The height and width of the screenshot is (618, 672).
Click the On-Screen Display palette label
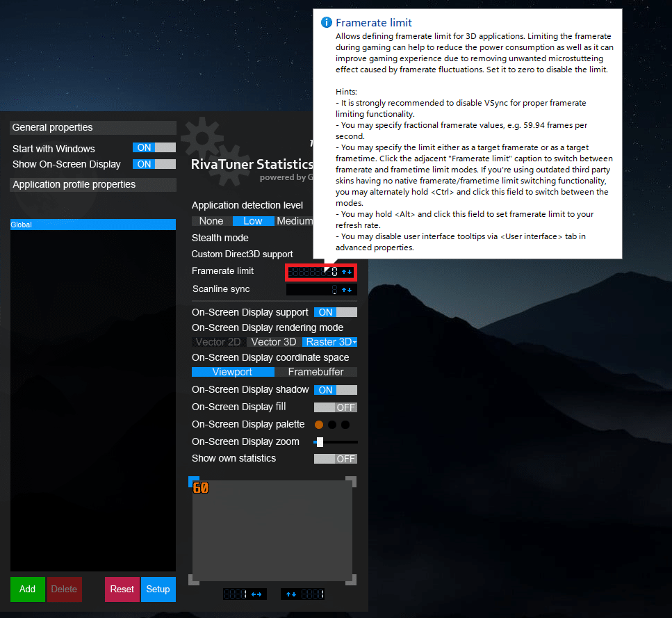coord(248,424)
